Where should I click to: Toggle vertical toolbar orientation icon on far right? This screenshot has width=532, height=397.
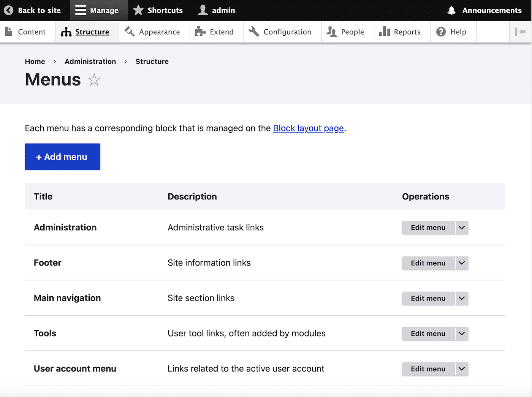pyautogui.click(x=521, y=32)
